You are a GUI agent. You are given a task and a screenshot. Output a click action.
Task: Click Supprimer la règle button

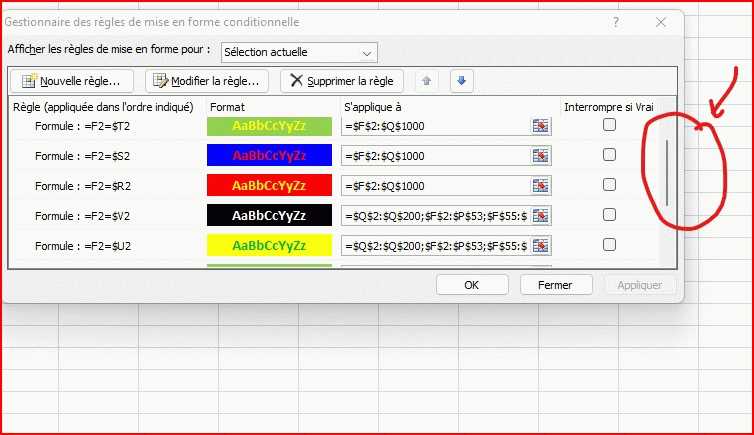coord(342,81)
